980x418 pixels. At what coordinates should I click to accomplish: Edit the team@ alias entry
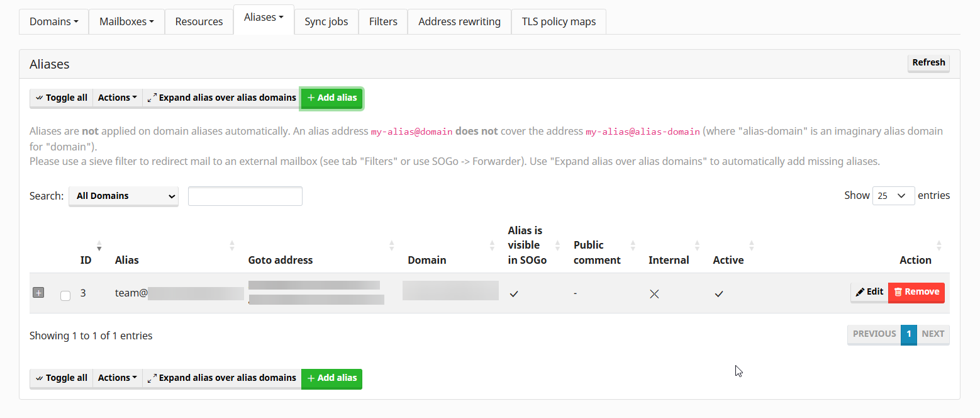click(869, 292)
